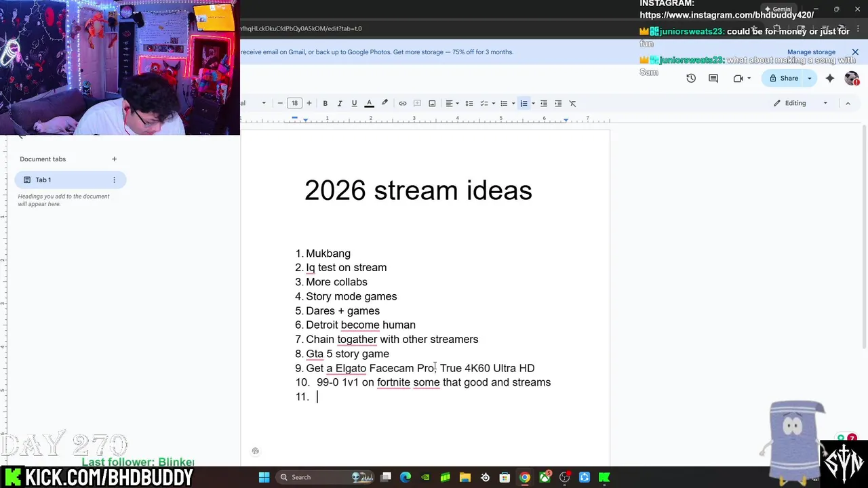Viewport: 868px width, 488px height.
Task: Click the insert link icon
Action: [x=403, y=103]
